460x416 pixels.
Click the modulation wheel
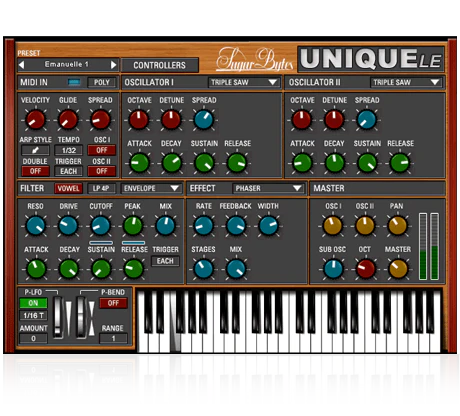[58, 317]
